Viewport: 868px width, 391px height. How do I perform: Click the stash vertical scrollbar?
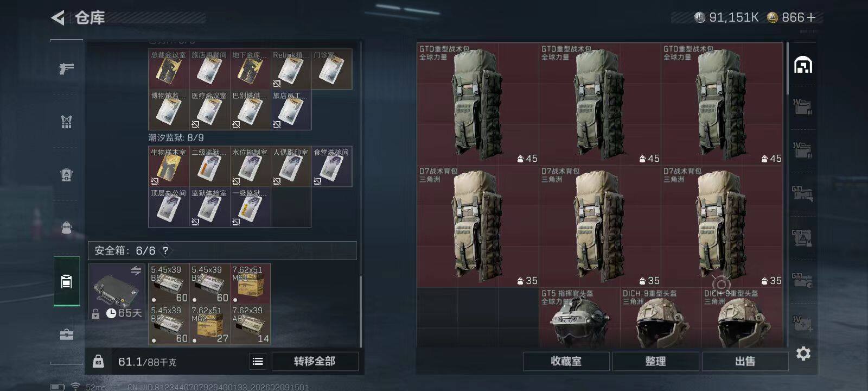788,68
